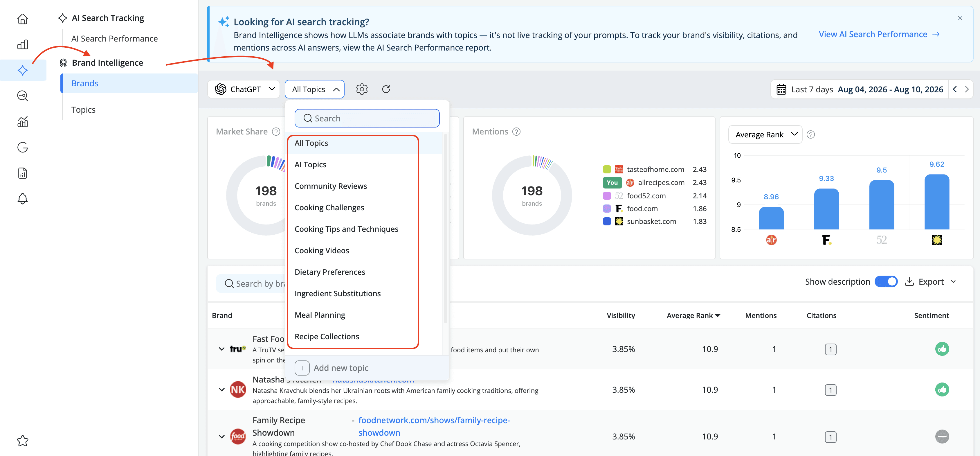Click sunbasket.com blue color swatch
Viewport: 980px width, 456px height.
[x=607, y=222]
